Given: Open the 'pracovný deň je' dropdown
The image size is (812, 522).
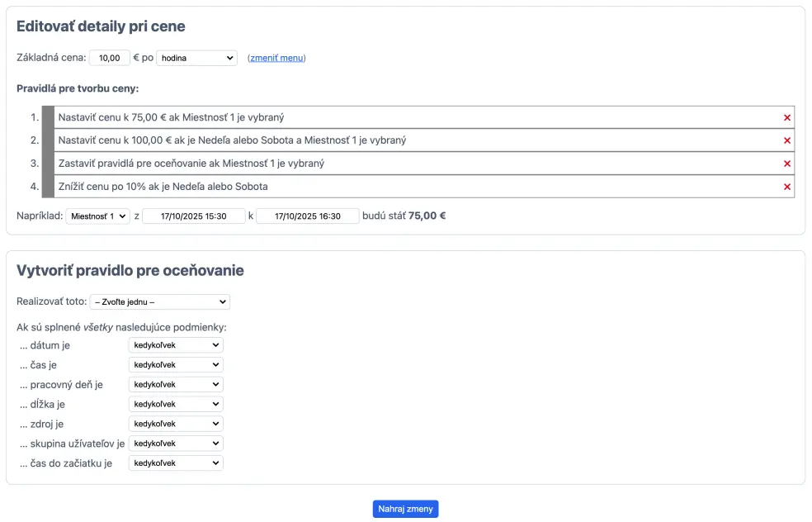Looking at the screenshot, I should tap(176, 385).
